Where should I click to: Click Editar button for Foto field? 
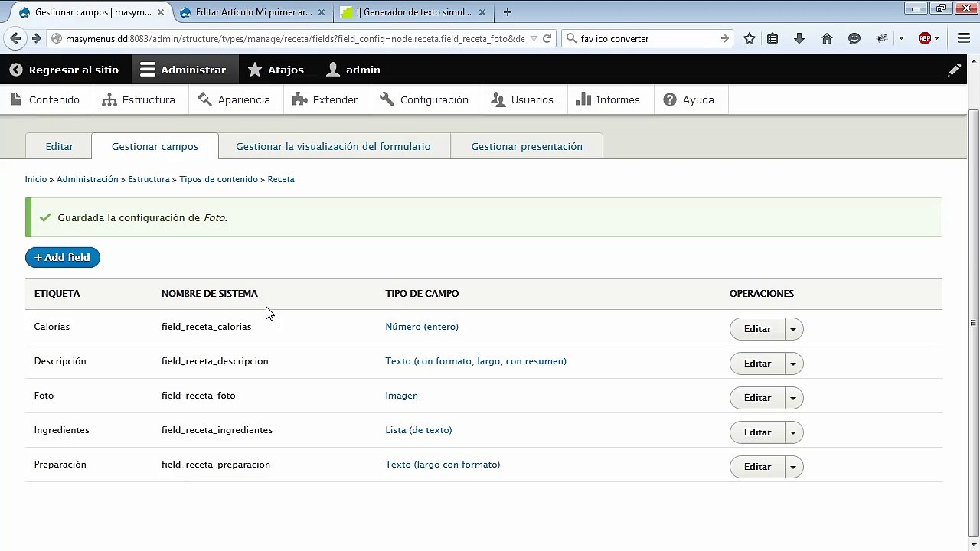coord(757,398)
